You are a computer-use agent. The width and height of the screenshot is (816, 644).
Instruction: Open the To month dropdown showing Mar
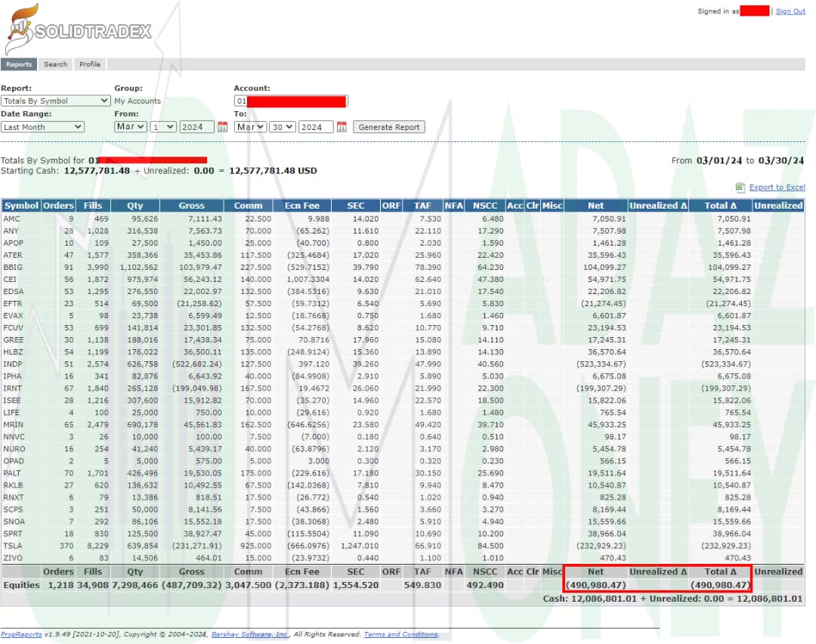click(x=250, y=127)
